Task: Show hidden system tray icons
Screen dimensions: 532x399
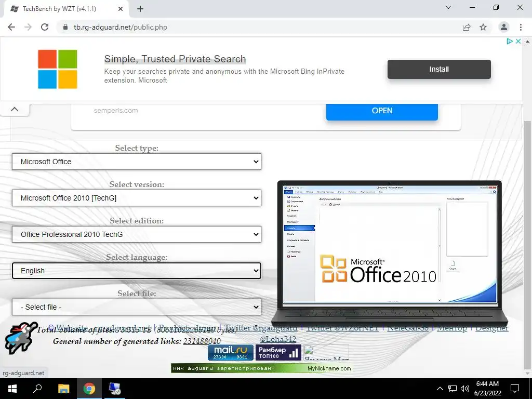Action: tap(440, 389)
